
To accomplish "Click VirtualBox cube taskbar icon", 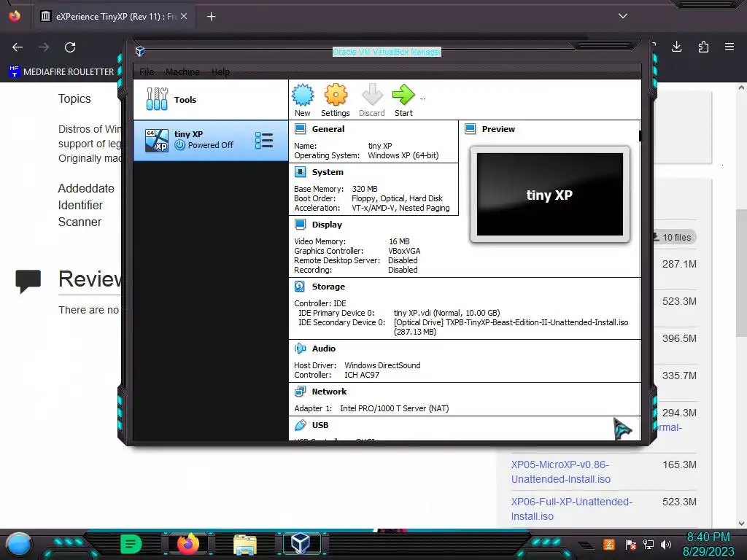I will point(301,544).
